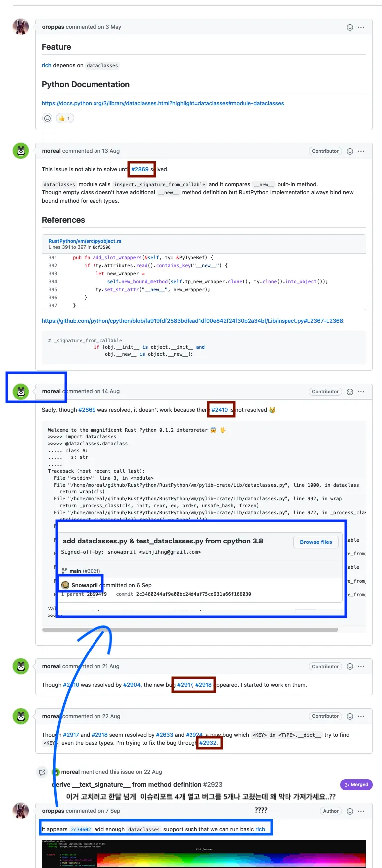Open emoji reaction picker on moreal 21 Aug comment
Screen dimensions: 382x868
(350, 666)
